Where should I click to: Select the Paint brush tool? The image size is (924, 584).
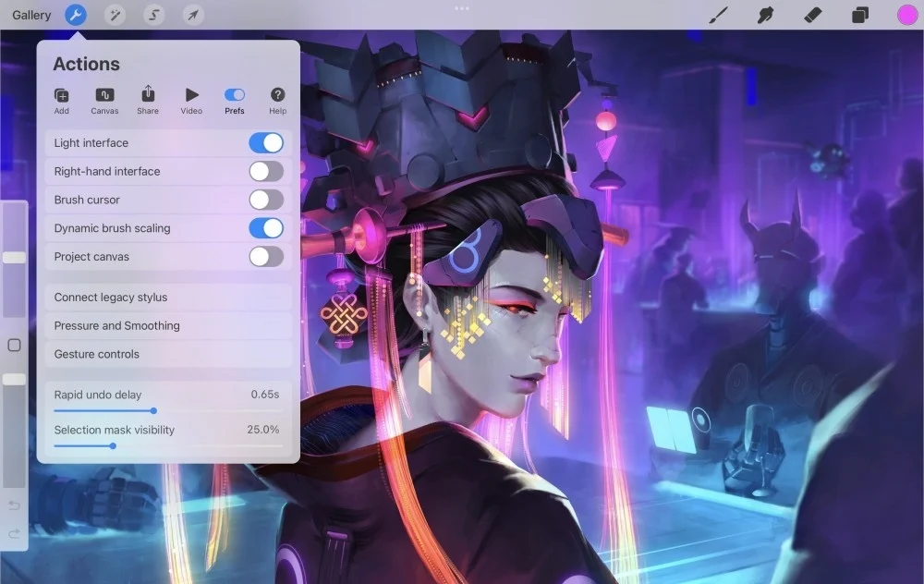click(x=719, y=15)
